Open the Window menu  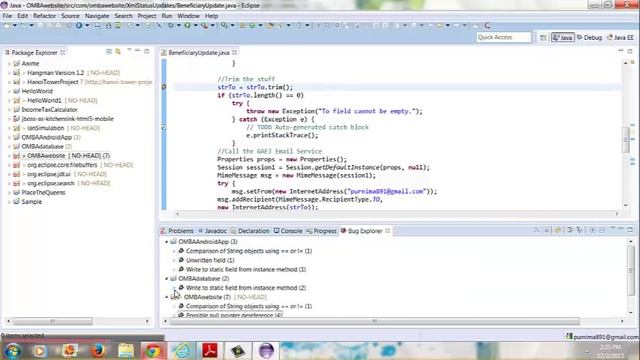(x=188, y=16)
